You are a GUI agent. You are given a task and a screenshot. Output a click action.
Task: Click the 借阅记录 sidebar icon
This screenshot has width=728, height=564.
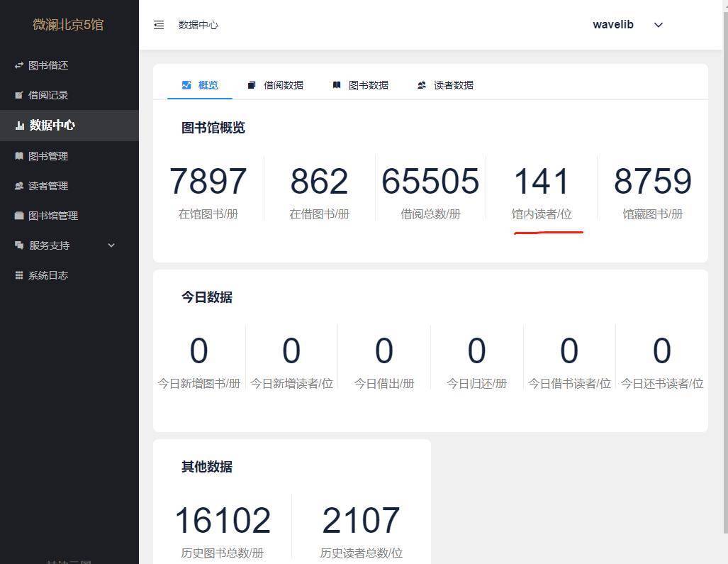19,95
